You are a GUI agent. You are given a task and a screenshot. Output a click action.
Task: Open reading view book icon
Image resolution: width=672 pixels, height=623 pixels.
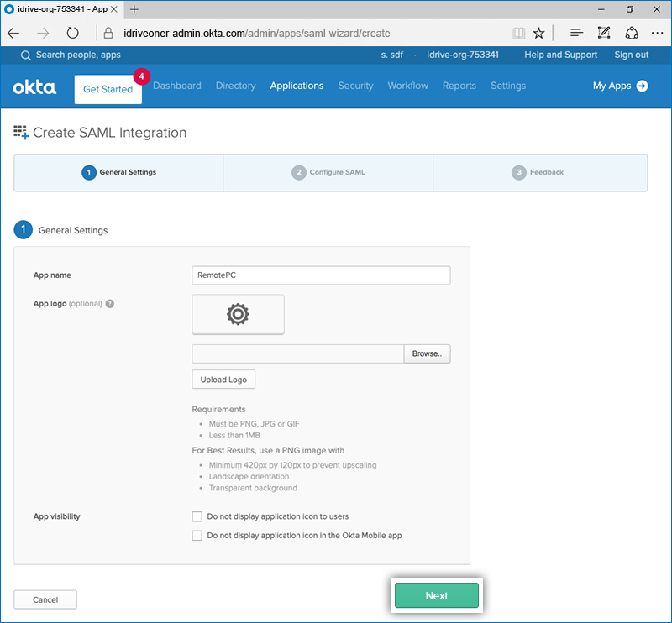tap(518, 33)
